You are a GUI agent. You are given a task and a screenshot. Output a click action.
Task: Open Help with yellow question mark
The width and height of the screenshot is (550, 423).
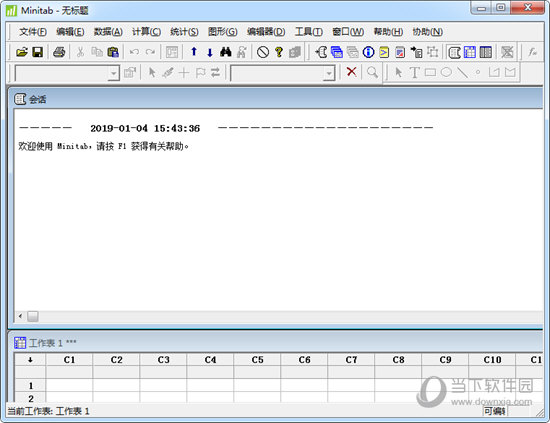[x=279, y=52]
